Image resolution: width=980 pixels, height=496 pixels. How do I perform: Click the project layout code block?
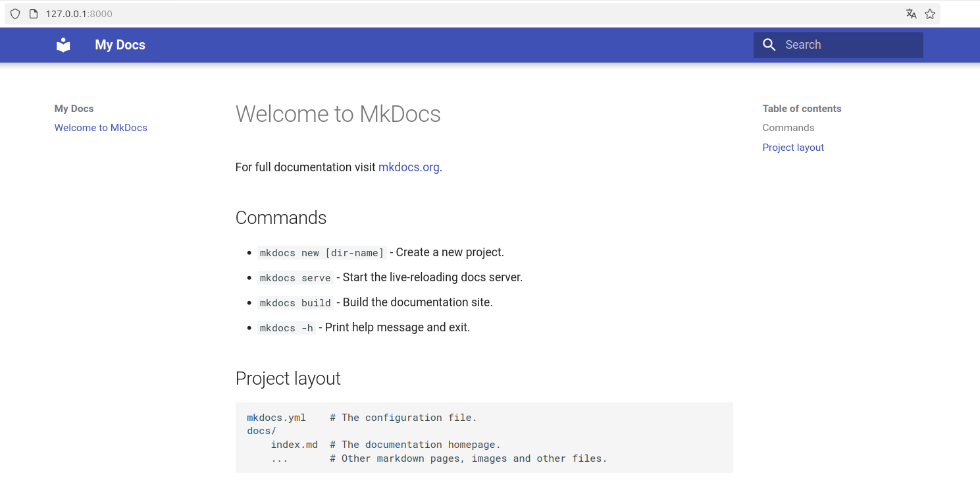click(484, 437)
